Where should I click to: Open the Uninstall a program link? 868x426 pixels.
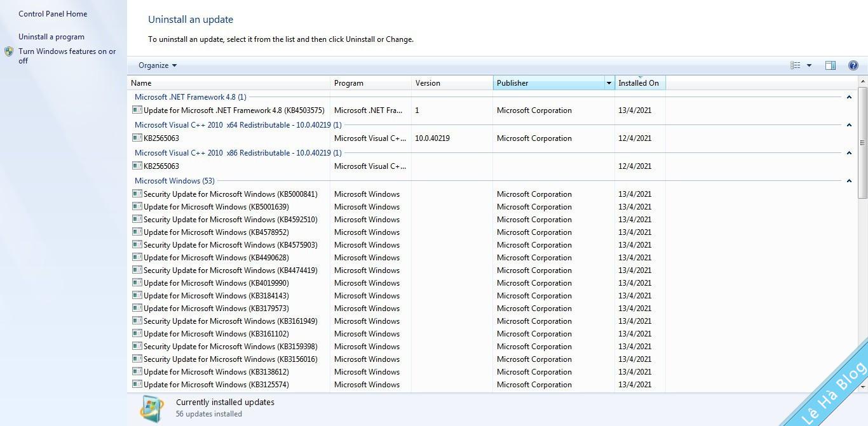51,37
